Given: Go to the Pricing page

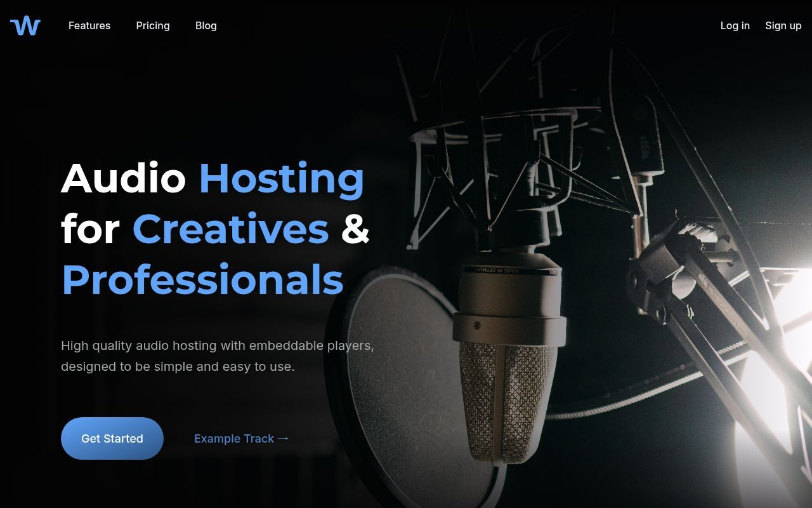Looking at the screenshot, I should click(153, 25).
